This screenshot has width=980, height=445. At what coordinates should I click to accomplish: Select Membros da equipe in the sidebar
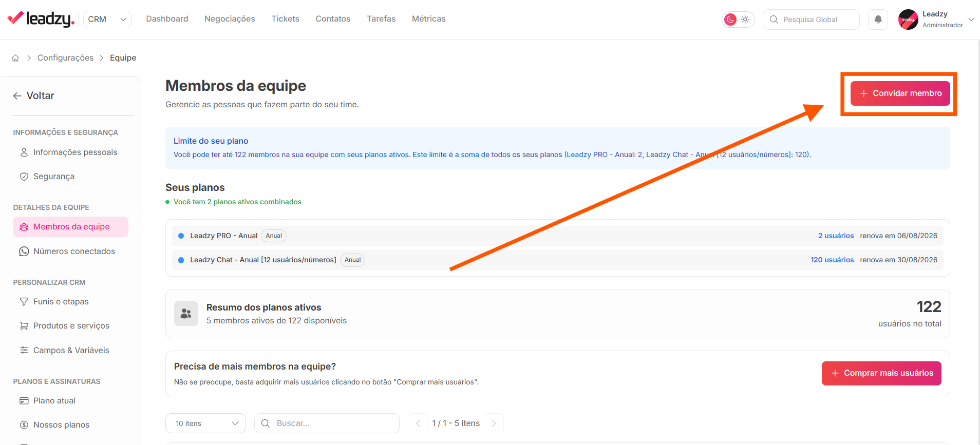71,227
